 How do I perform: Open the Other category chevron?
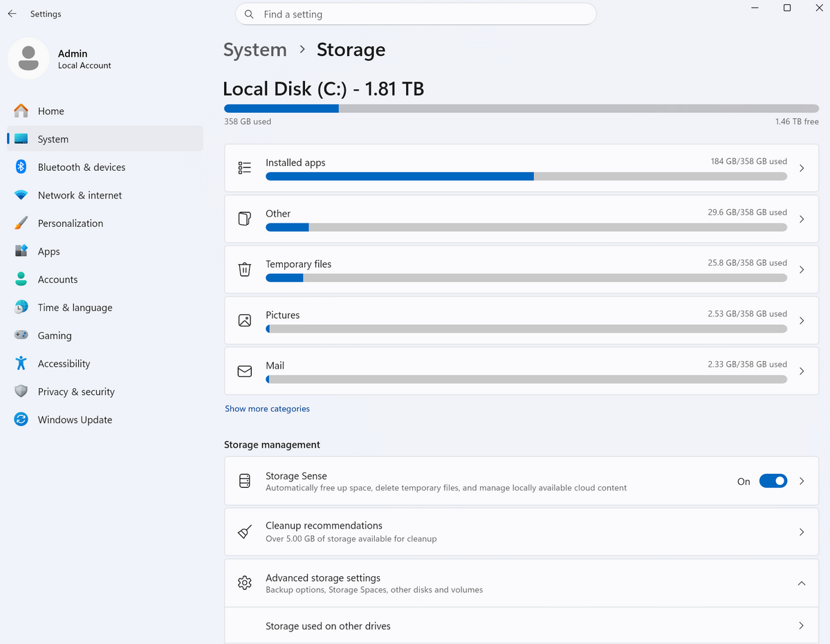coord(802,219)
